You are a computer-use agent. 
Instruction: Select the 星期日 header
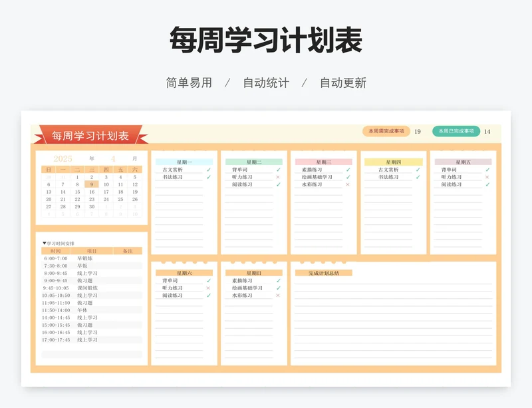(x=254, y=273)
